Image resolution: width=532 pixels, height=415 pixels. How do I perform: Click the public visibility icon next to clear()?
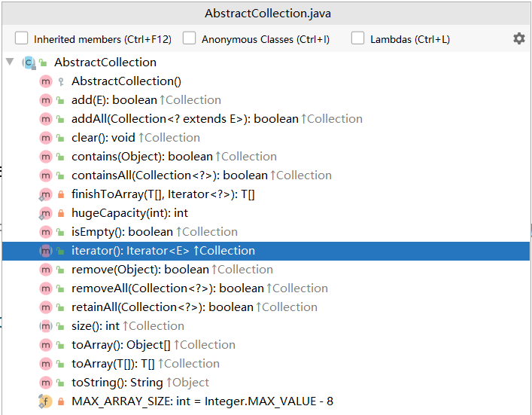(x=60, y=138)
